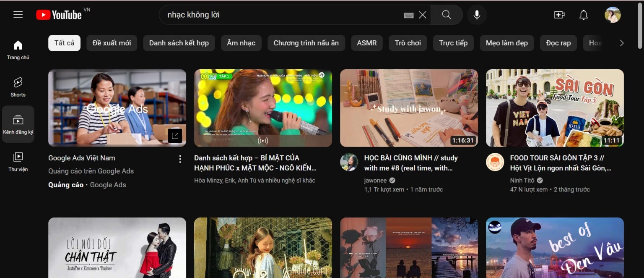
Task: Open notifications via the bell icon
Action: [583, 14]
